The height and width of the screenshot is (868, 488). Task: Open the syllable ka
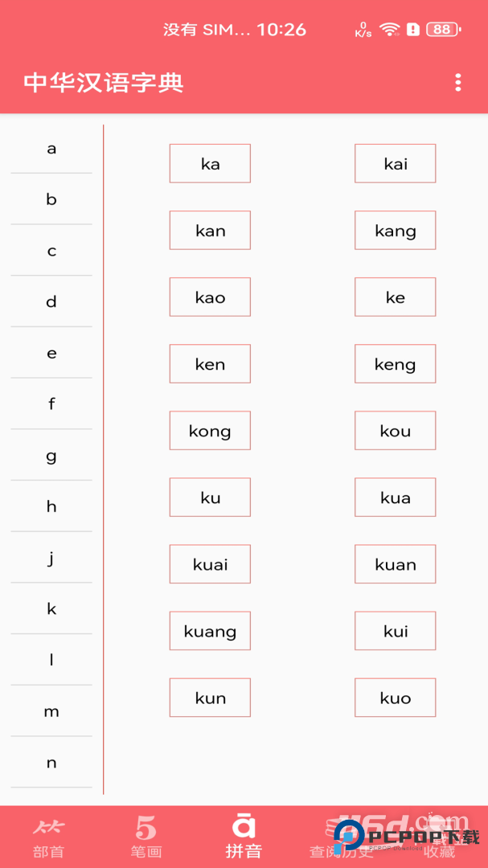210,163
